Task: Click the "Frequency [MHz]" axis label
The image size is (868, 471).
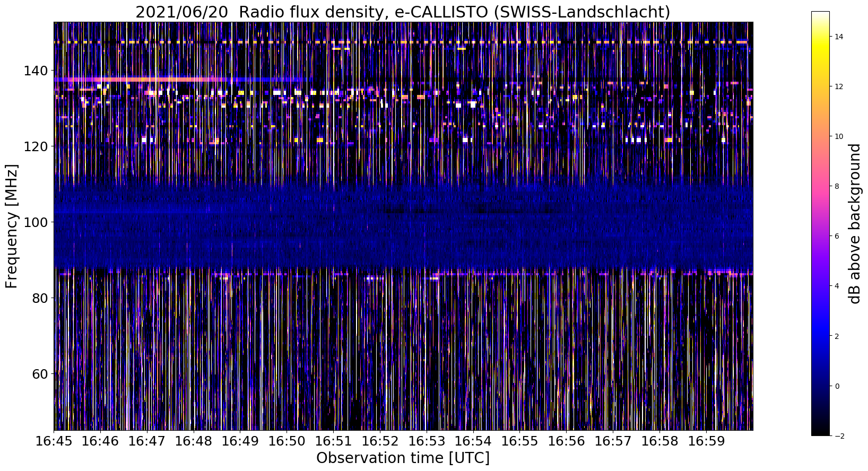Action: [12, 226]
